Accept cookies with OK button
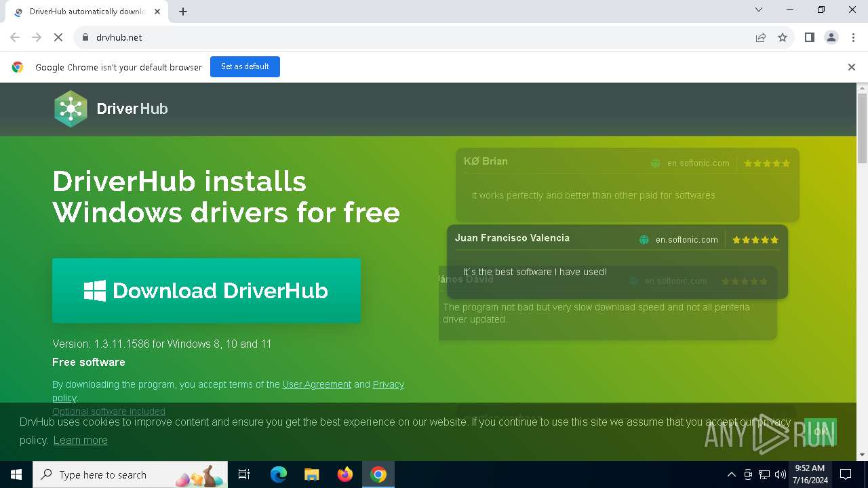The width and height of the screenshot is (868, 488). (821, 432)
